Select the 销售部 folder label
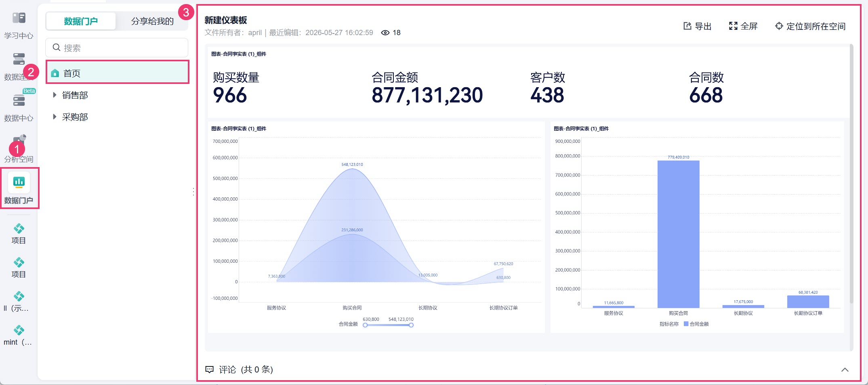This screenshot has height=385, width=868. click(75, 95)
